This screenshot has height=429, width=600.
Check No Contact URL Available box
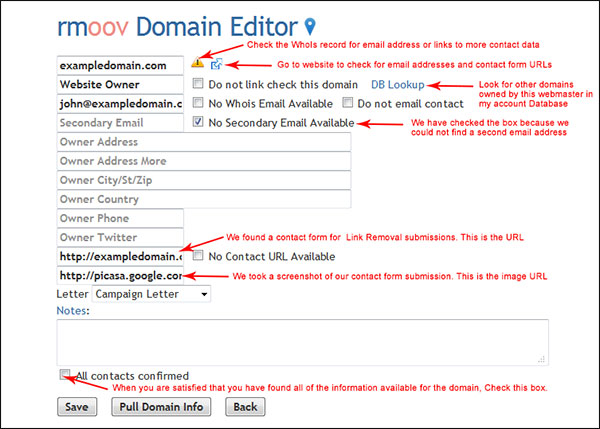(198, 256)
